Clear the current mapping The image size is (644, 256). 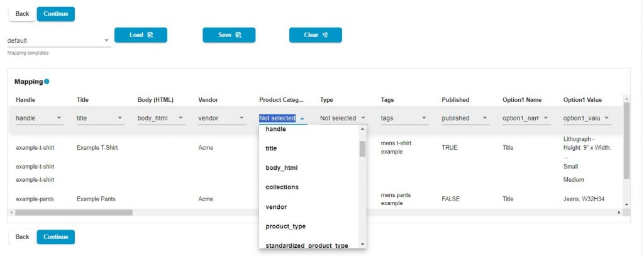(x=316, y=35)
